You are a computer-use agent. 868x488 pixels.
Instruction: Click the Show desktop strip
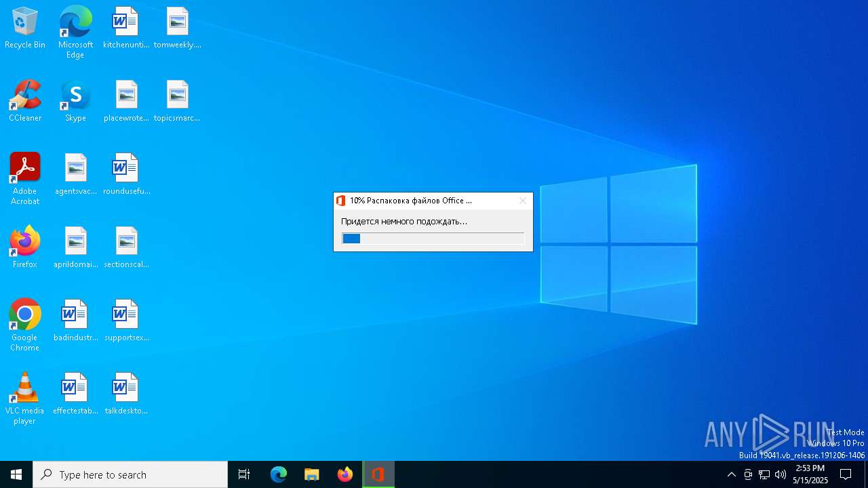pyautogui.click(x=866, y=474)
